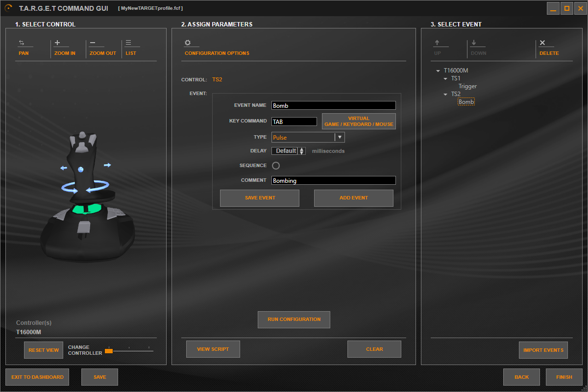Select the Pan tool icon
The width and height of the screenshot is (588, 392).
coord(22,43)
